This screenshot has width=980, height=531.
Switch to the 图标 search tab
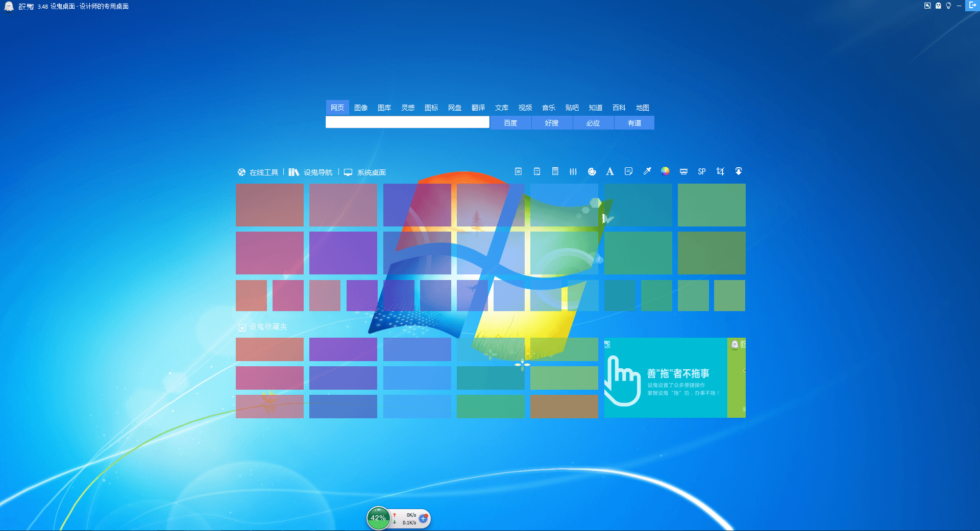431,108
